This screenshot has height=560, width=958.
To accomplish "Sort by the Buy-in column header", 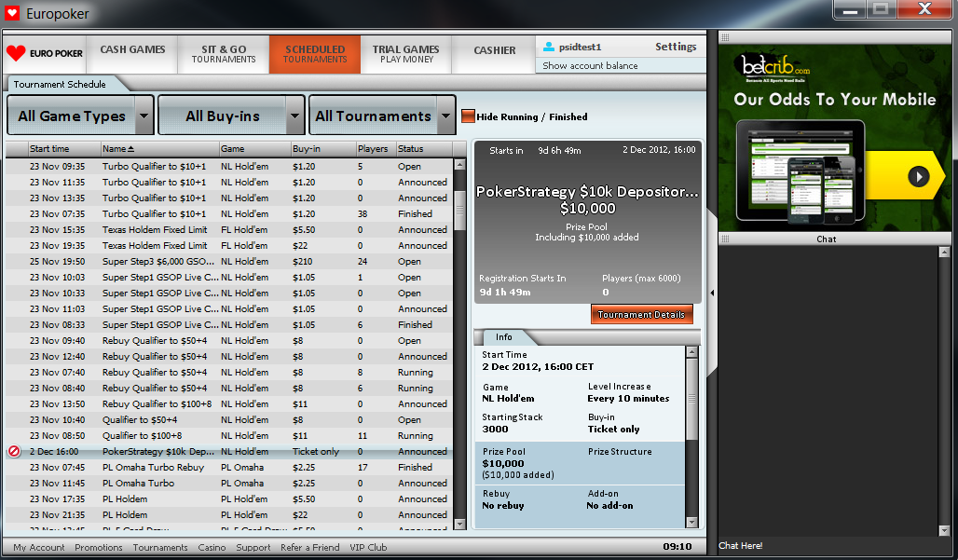I will pos(323,149).
